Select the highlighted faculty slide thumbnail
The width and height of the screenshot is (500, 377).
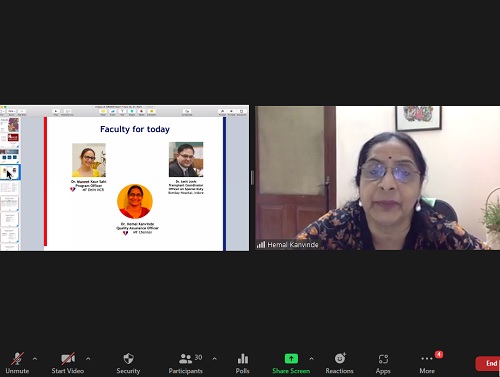click(x=10, y=172)
